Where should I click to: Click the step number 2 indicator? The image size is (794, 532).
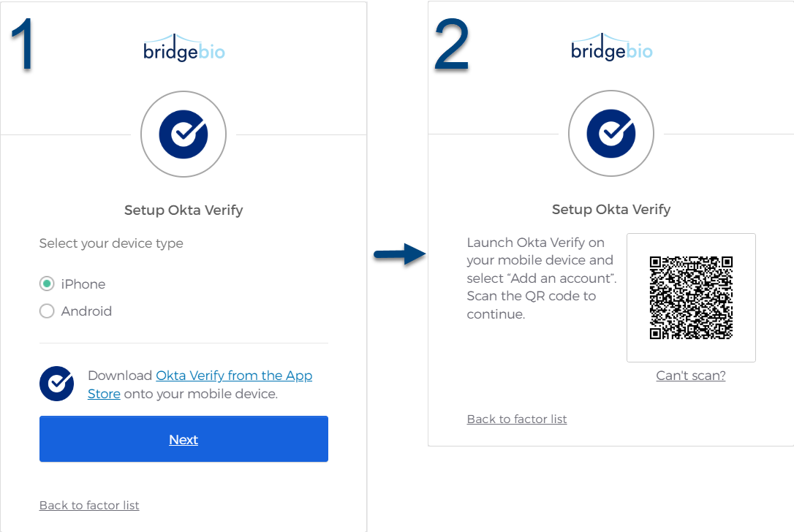click(x=450, y=44)
